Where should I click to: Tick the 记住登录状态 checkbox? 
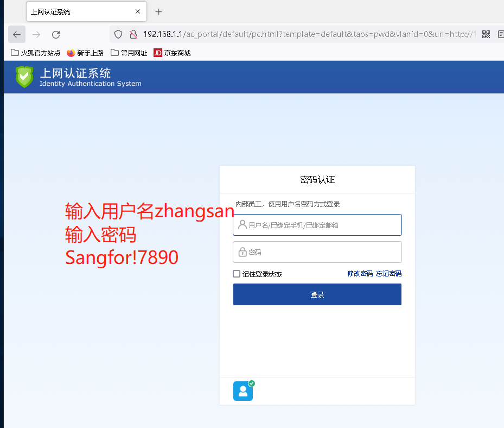[x=237, y=274]
